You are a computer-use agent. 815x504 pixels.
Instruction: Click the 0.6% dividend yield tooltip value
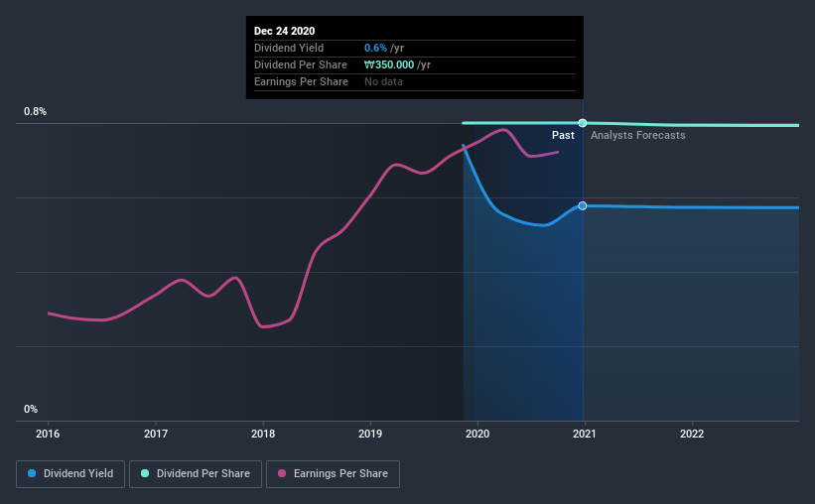tap(375, 48)
